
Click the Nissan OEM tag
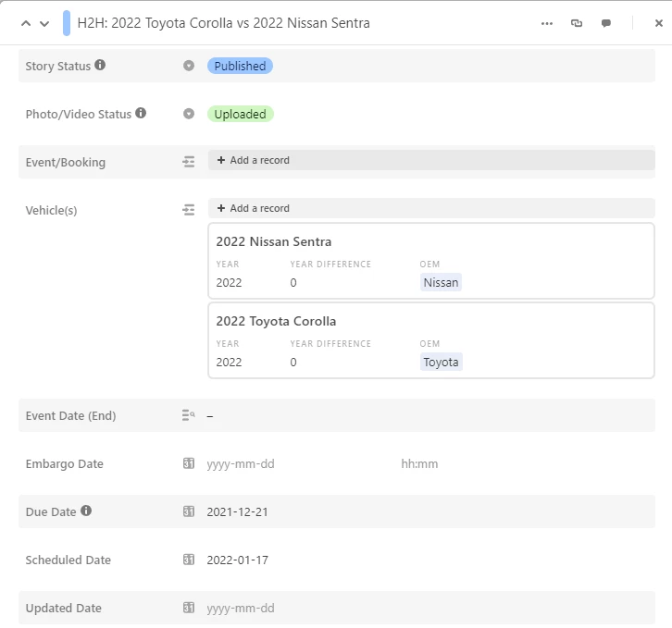441,282
